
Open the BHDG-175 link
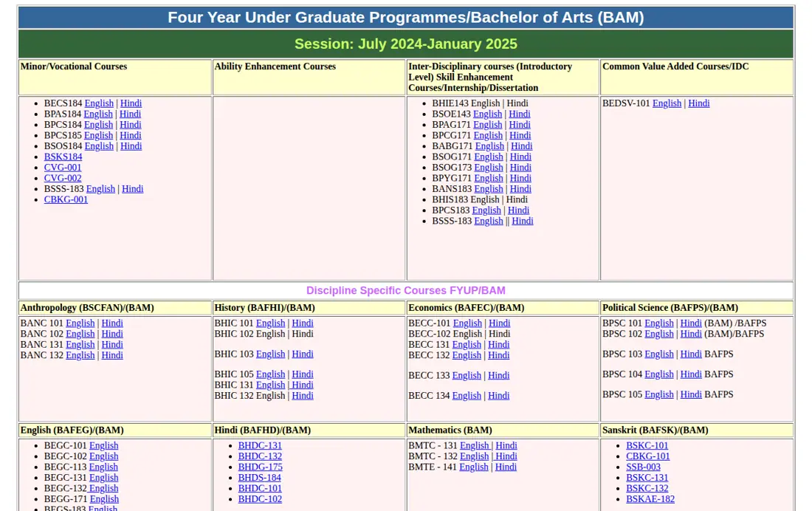(261, 467)
